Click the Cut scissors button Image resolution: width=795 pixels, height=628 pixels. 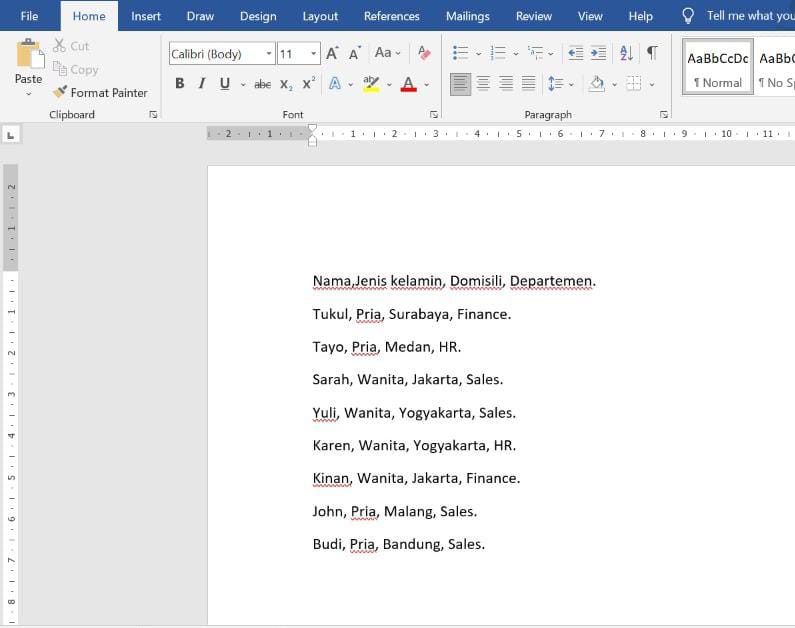(71, 46)
